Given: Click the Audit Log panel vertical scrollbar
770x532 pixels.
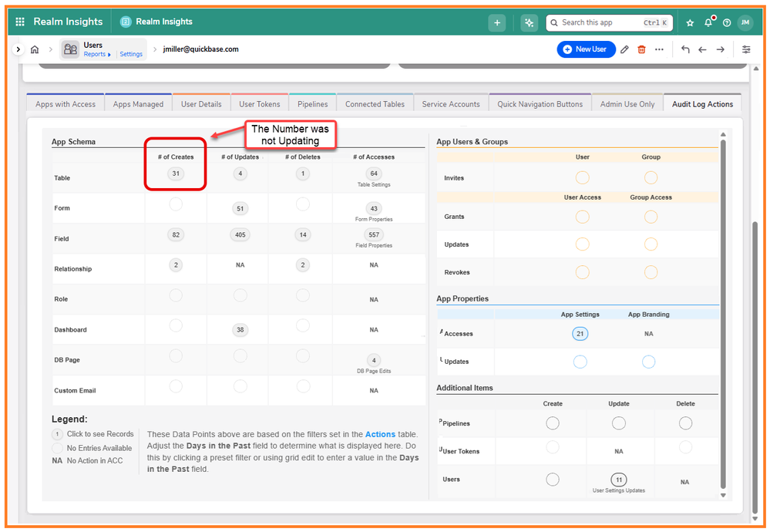Looking at the screenshot, I should (x=722, y=313).
